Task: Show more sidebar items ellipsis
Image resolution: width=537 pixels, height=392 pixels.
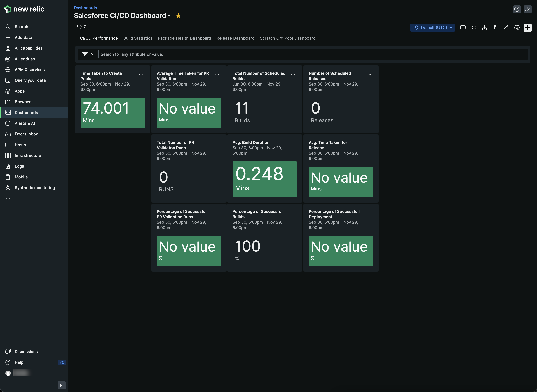Action: click(8, 198)
